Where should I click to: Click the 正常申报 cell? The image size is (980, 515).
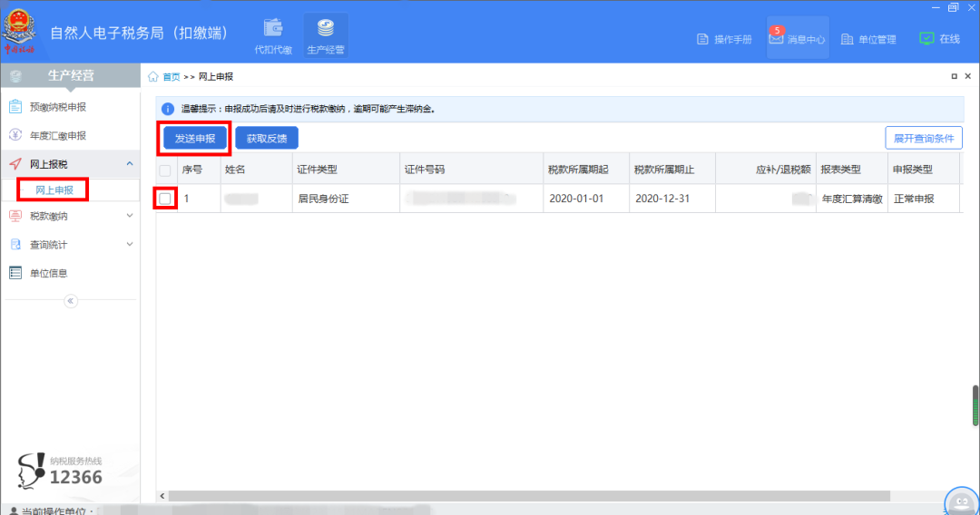click(x=924, y=199)
